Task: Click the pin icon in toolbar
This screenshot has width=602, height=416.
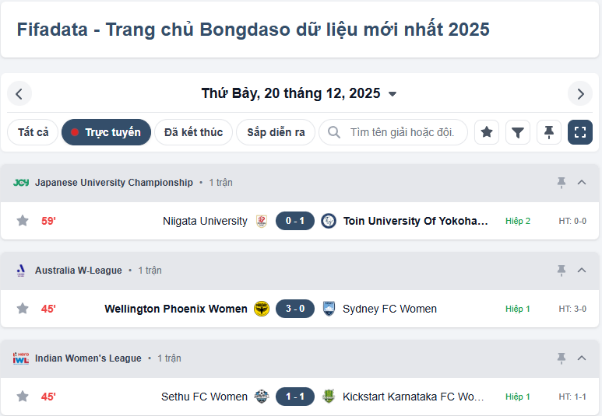Action: pyautogui.click(x=548, y=132)
